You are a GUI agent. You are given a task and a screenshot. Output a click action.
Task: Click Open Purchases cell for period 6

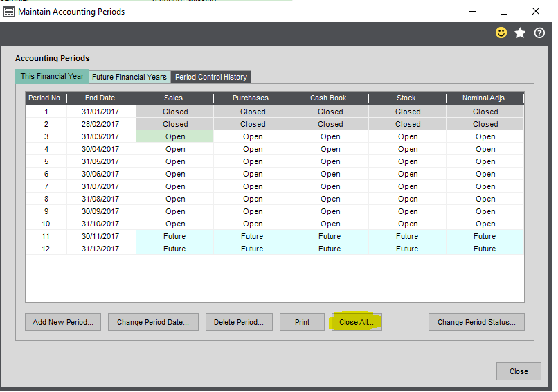(x=252, y=174)
